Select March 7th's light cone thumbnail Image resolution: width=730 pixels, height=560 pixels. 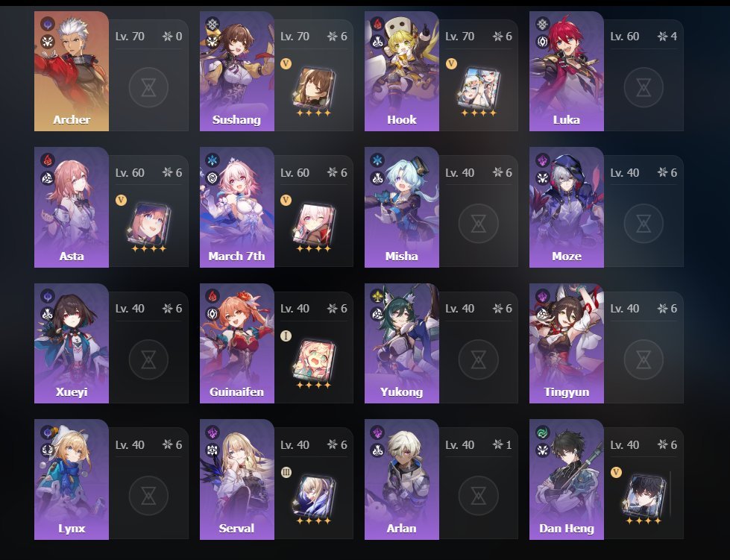pyautogui.click(x=313, y=224)
